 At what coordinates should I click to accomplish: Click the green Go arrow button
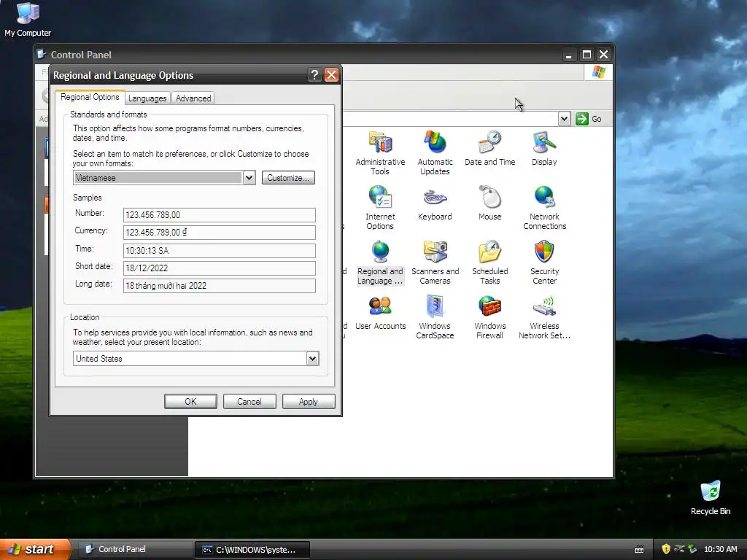coord(581,119)
